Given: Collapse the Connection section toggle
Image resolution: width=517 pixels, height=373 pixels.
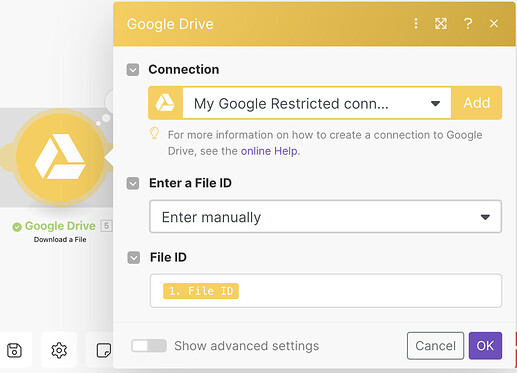Looking at the screenshot, I should pos(133,70).
